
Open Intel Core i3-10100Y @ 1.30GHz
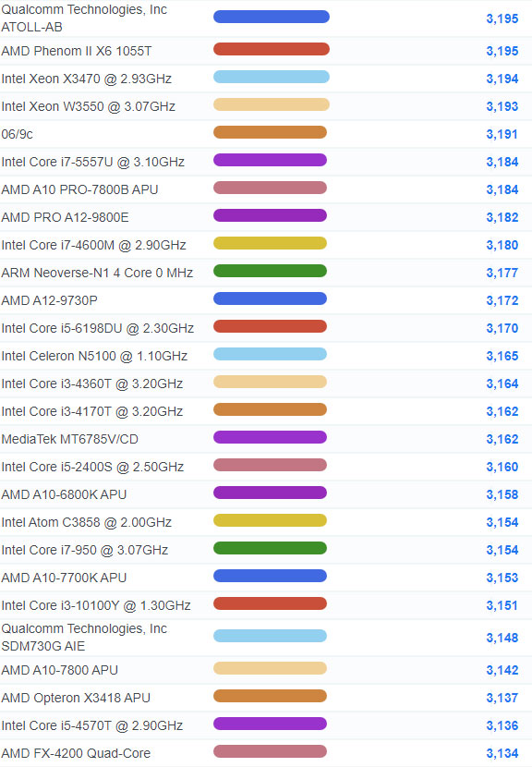[96, 605]
